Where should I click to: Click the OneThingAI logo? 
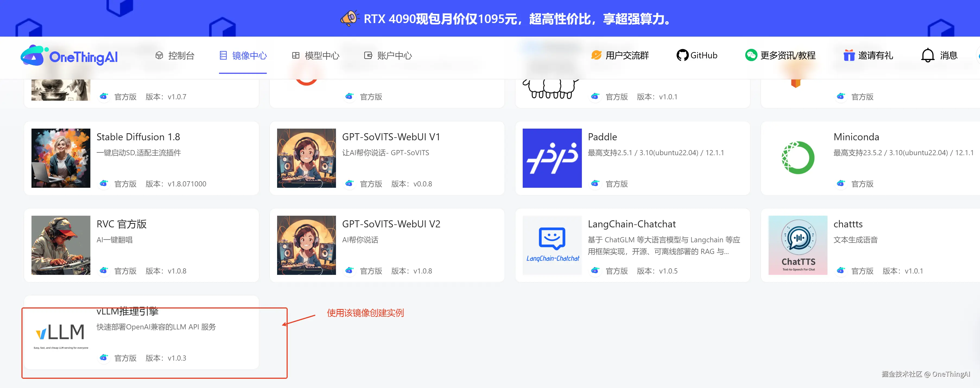pyautogui.click(x=69, y=56)
